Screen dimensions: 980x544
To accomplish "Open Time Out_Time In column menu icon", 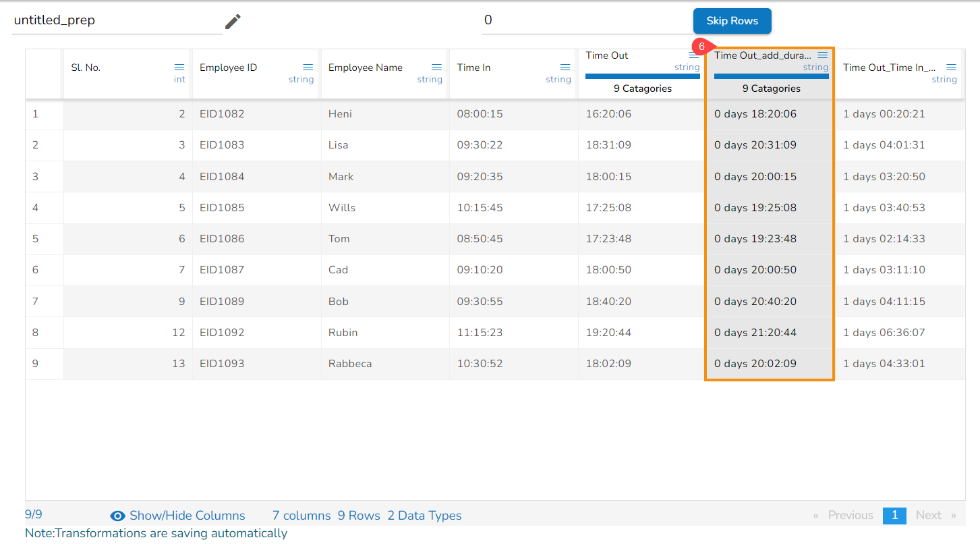I will click(951, 67).
